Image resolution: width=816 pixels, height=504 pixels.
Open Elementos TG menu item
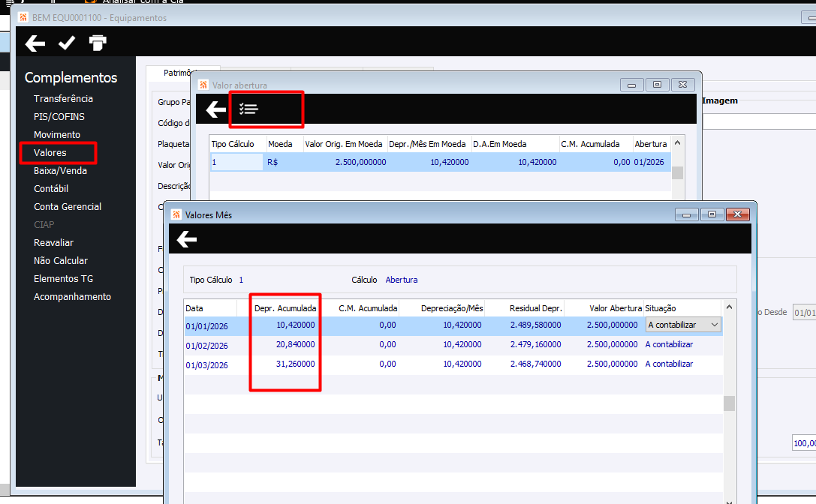[x=64, y=279]
